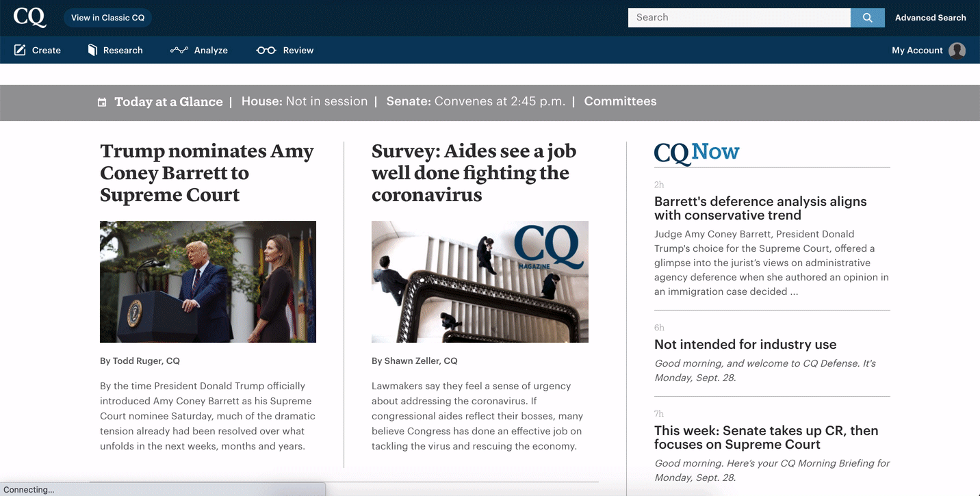The width and height of the screenshot is (980, 496).
Task: Click the line graph icon beside Analyze
Action: [x=179, y=50]
